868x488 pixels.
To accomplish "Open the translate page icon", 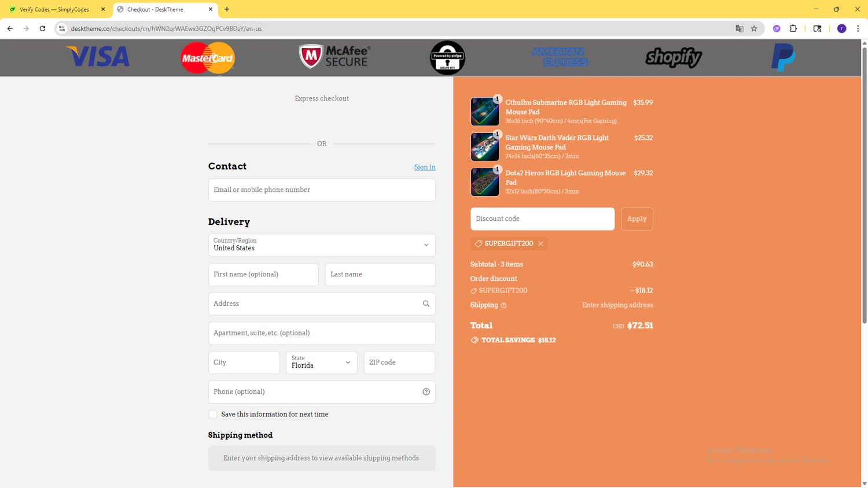I will pyautogui.click(x=739, y=28).
